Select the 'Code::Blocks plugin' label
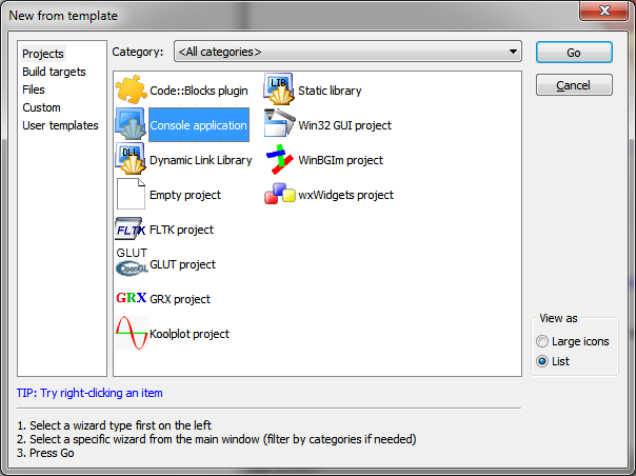Viewport: 636px width, 476px height. (199, 90)
